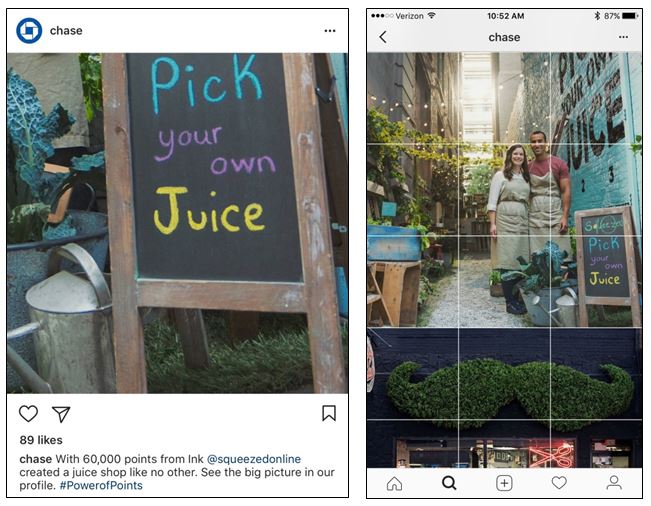This screenshot has width=651, height=506.
Task: Go to the Home tab in bottom bar
Action: (394, 483)
